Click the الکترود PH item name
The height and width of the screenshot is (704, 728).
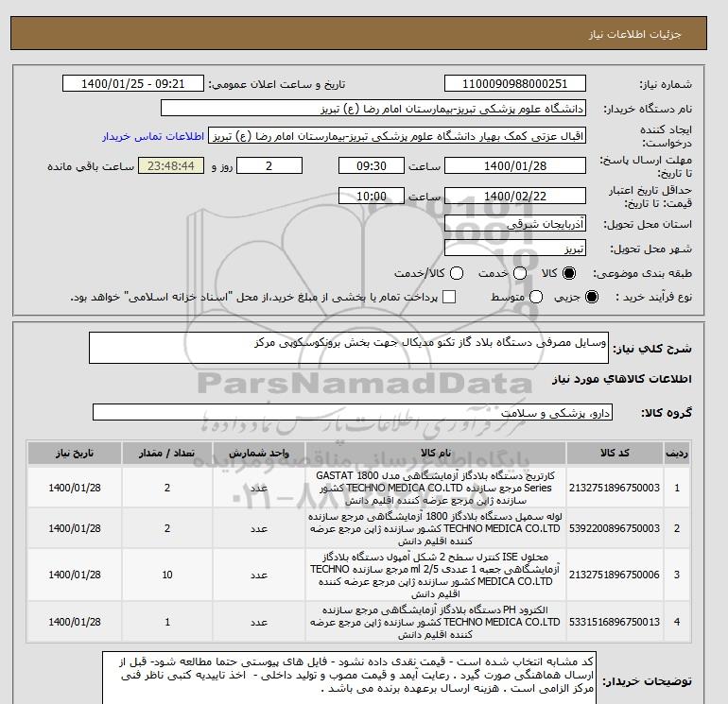click(x=436, y=622)
